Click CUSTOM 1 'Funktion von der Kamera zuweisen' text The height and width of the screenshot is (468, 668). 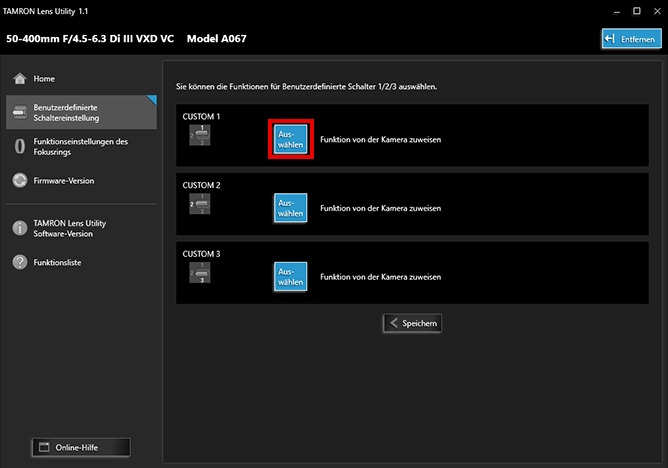click(x=380, y=140)
